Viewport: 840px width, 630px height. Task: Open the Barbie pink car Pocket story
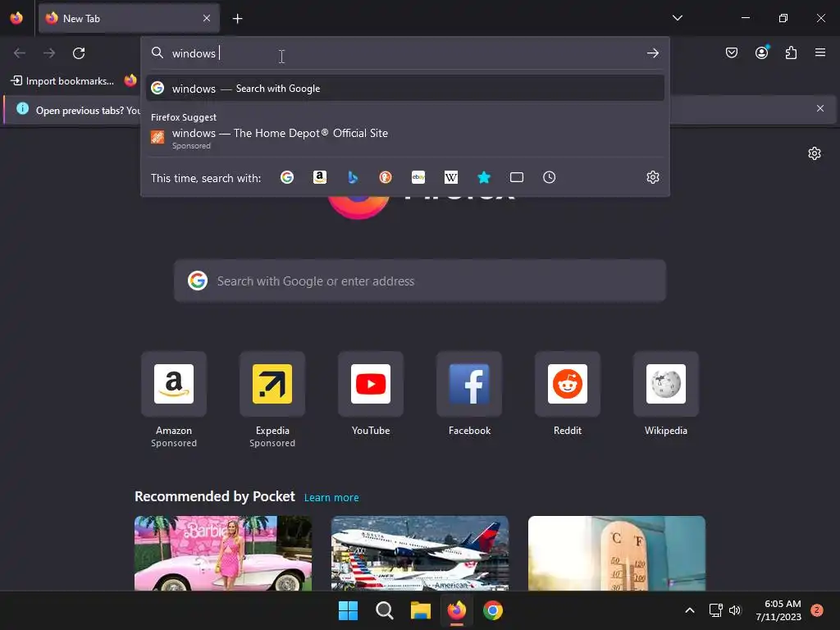click(223, 554)
